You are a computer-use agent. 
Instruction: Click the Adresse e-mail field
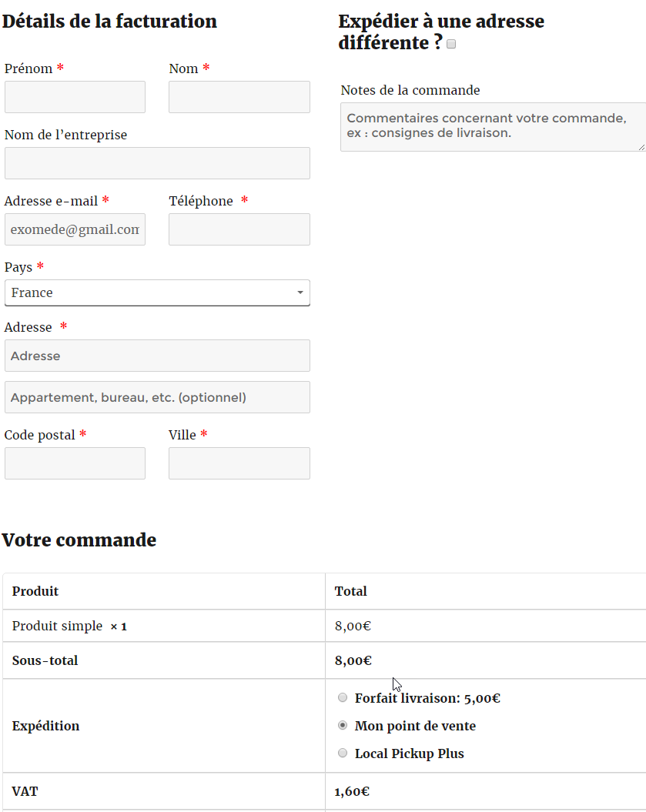(x=75, y=229)
